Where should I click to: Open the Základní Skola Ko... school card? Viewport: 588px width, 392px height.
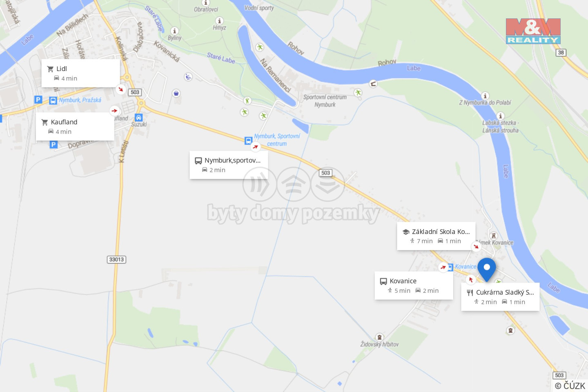pyautogui.click(x=436, y=236)
